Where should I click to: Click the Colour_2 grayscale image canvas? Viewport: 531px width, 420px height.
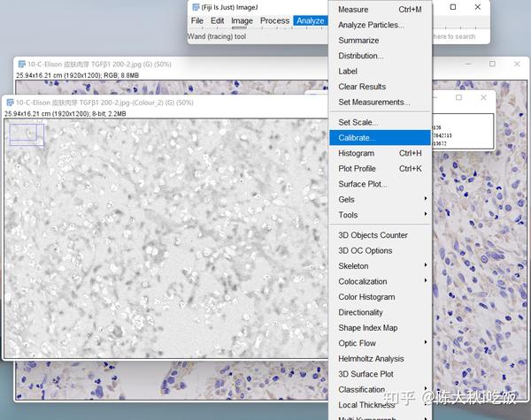[166, 238]
